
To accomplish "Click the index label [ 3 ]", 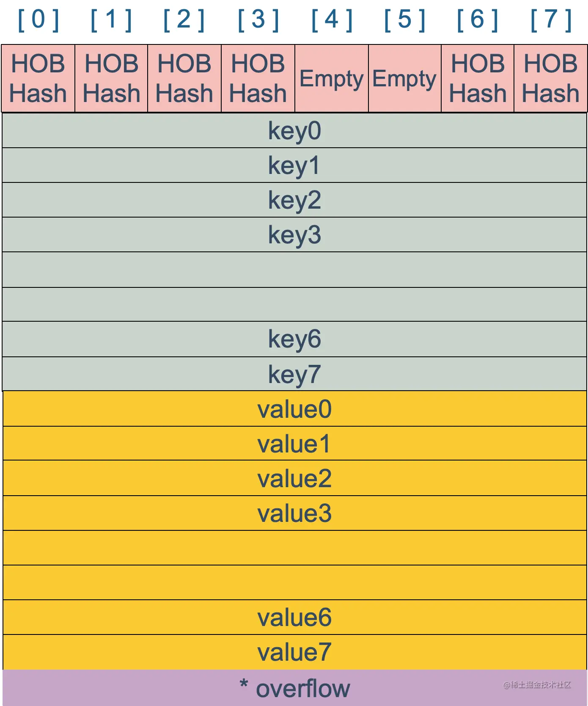I will (258, 20).
